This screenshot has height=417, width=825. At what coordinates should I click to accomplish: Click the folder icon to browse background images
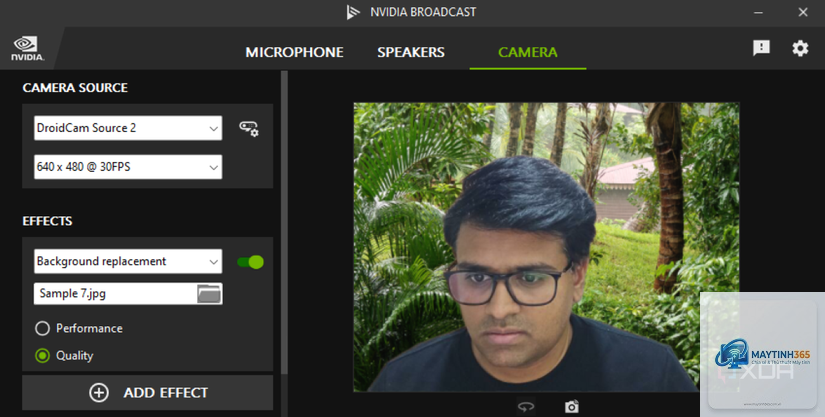pyautogui.click(x=209, y=294)
